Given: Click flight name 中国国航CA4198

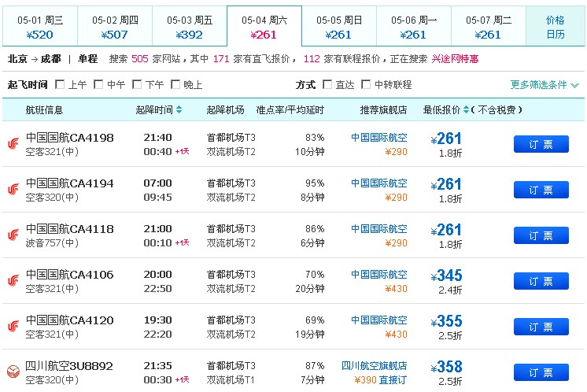Looking at the screenshot, I should coord(69,138).
